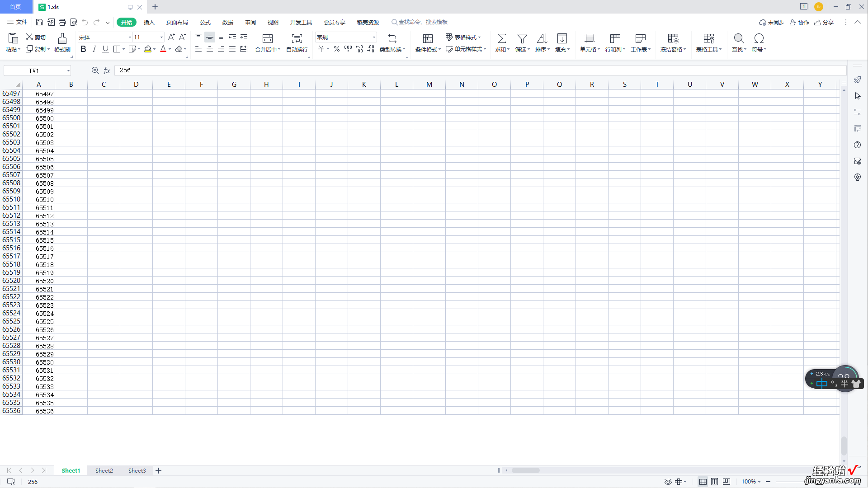Open the 文件 (File) menu
This screenshot has height=488, width=868.
[17, 22]
